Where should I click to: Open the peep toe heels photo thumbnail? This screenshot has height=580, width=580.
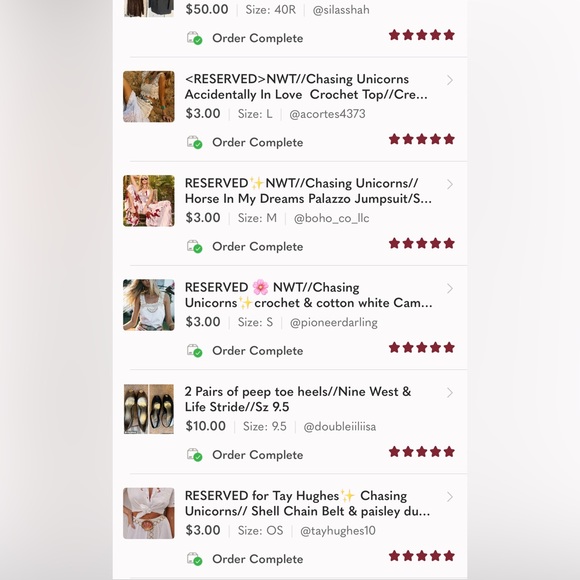click(149, 409)
